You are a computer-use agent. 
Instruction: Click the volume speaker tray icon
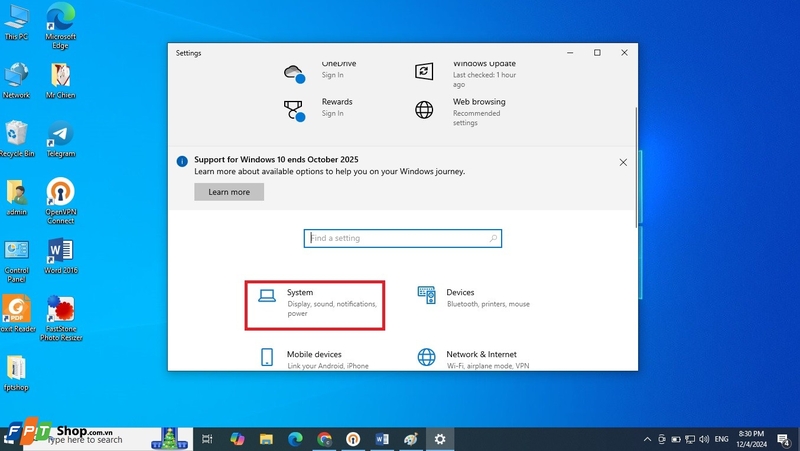tap(704, 439)
